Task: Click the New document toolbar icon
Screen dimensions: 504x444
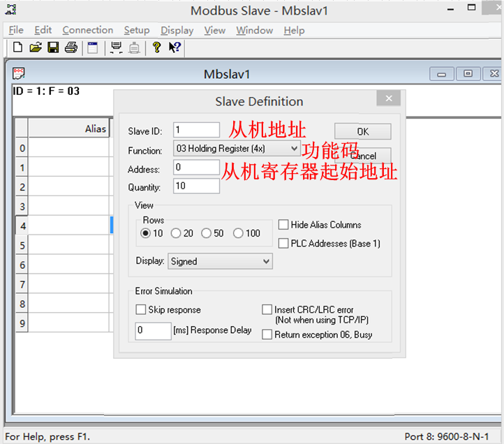Action: pos(17,47)
